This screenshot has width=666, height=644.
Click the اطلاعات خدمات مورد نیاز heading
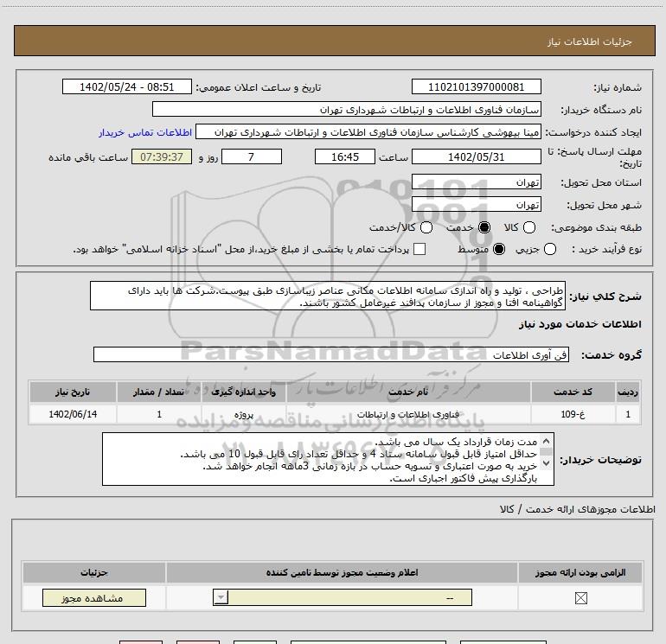pyautogui.click(x=580, y=324)
